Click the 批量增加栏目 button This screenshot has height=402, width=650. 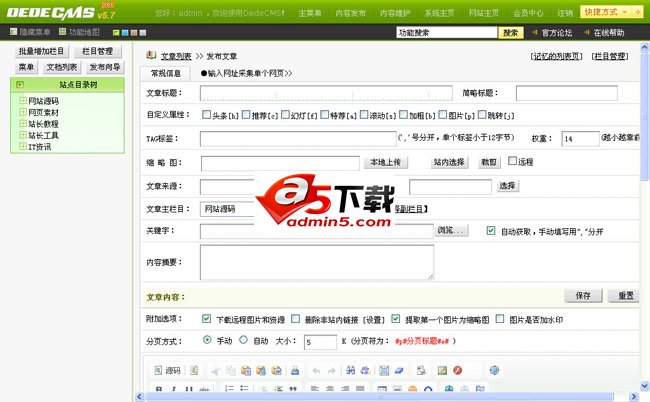[41, 51]
